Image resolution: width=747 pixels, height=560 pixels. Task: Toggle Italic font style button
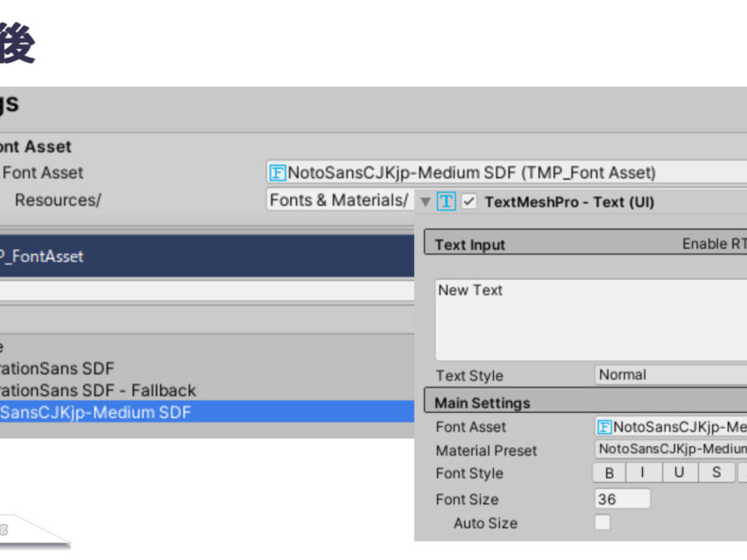pyautogui.click(x=643, y=472)
